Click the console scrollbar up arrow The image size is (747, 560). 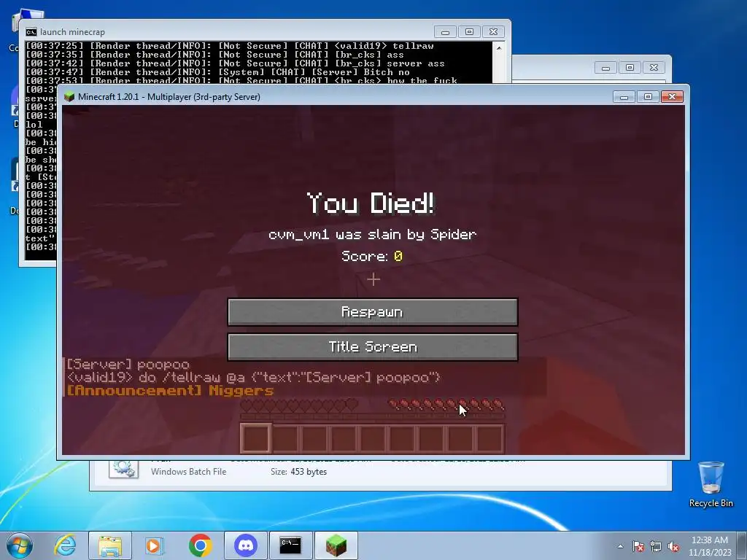tap(499, 47)
